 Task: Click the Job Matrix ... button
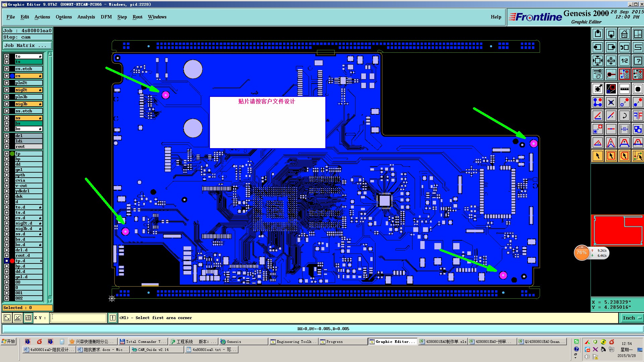point(28,46)
